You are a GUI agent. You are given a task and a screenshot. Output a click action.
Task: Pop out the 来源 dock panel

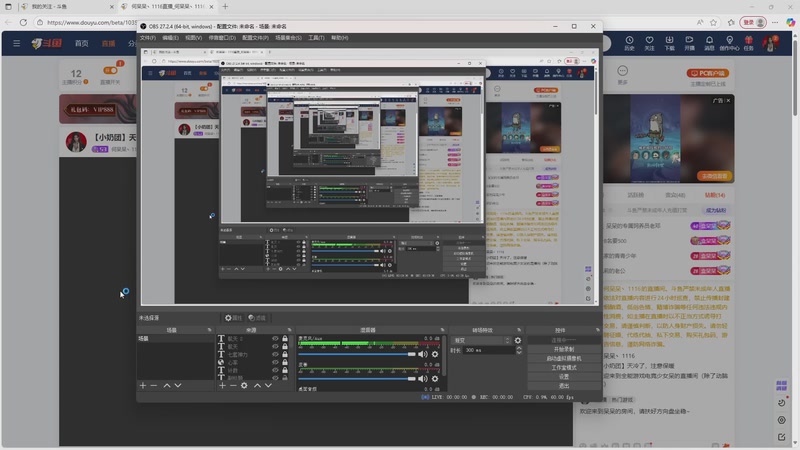coord(289,330)
